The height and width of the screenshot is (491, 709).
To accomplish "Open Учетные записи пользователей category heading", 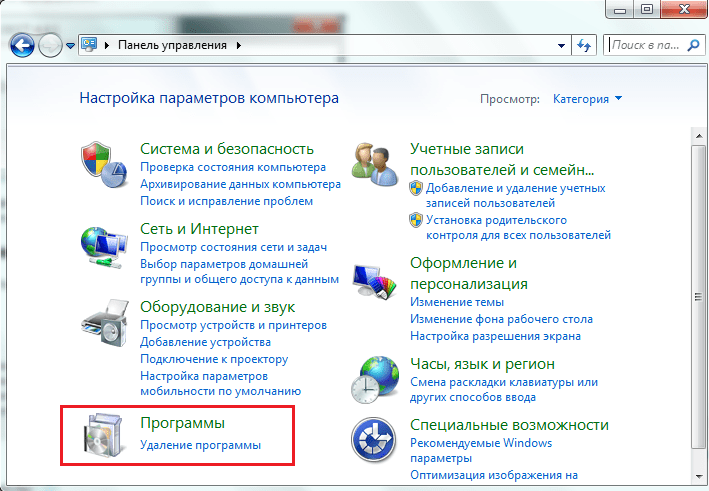I will [502, 159].
